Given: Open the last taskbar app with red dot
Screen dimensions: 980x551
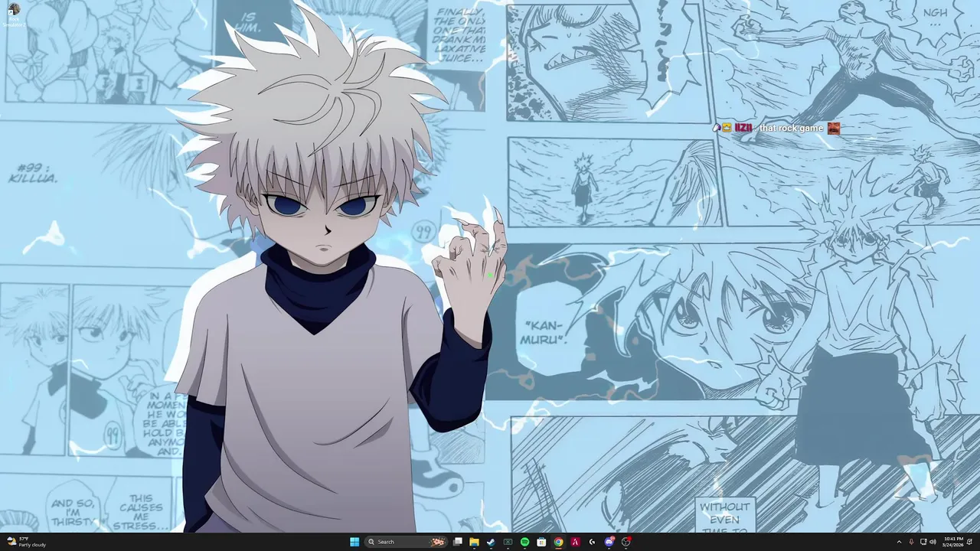Looking at the screenshot, I should pyautogui.click(x=626, y=542).
